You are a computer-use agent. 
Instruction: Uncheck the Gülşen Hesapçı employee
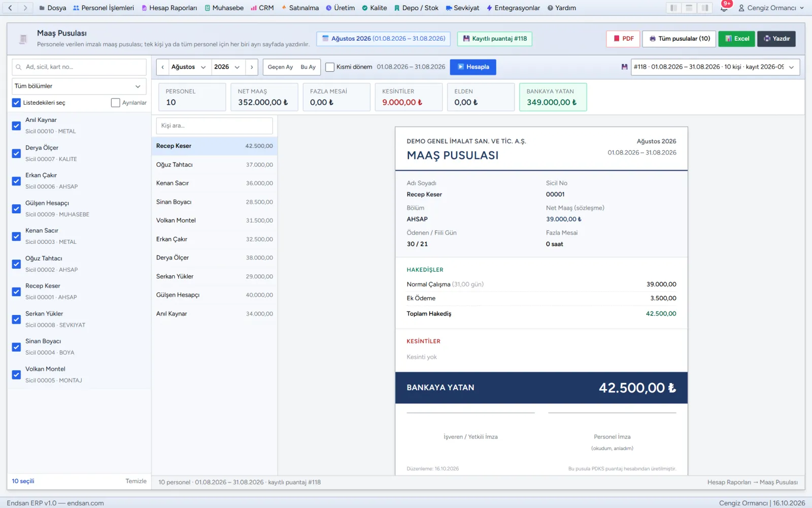point(16,209)
